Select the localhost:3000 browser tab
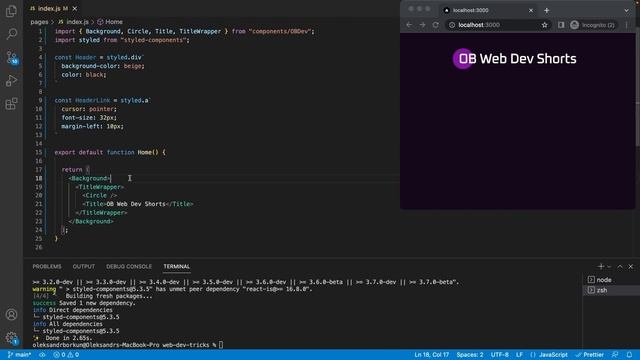This screenshot has width=640, height=360. point(489,10)
